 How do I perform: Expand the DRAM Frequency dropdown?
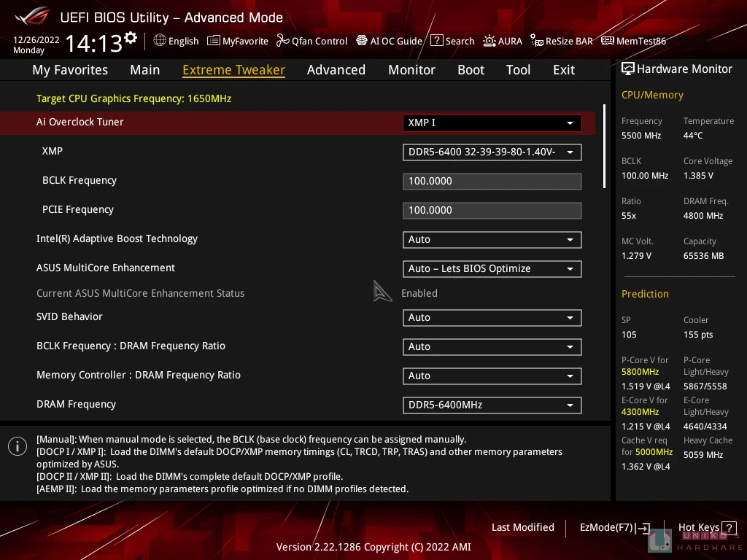pyautogui.click(x=492, y=405)
